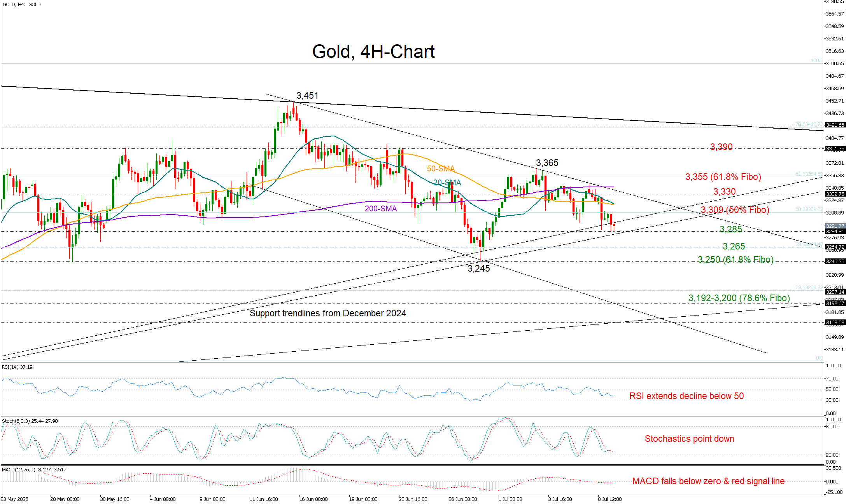Screen dimensions: 851x504
Task: Click the 'Gold, 4H-Chart' title text
Action: click(x=373, y=52)
